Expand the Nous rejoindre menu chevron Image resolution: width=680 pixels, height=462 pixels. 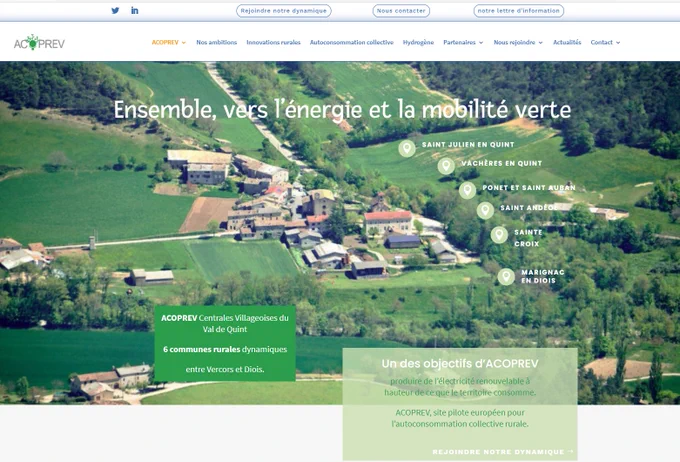click(540, 43)
